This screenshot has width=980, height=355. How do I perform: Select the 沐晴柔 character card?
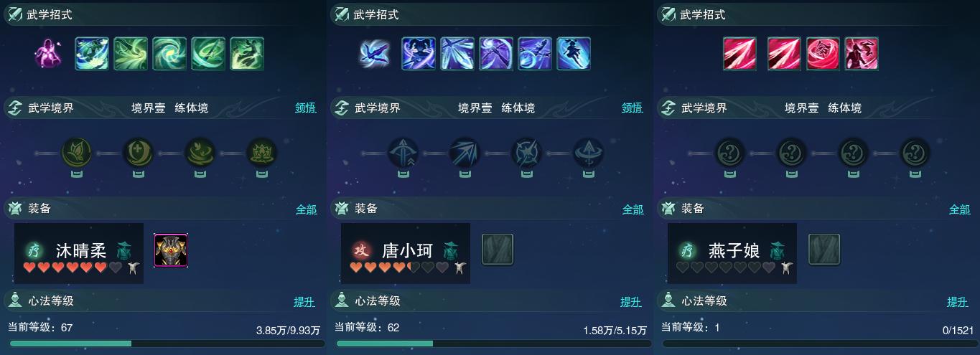click(79, 253)
